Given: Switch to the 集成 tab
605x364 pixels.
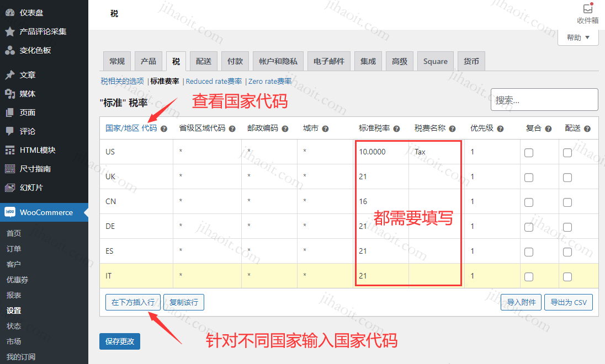Looking at the screenshot, I should pos(368,61).
